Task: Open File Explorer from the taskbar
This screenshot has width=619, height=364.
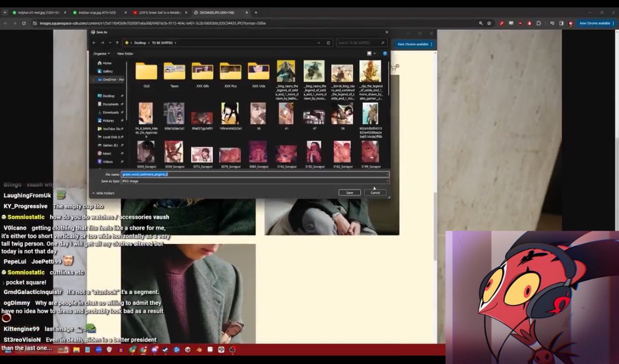Action: point(76,350)
